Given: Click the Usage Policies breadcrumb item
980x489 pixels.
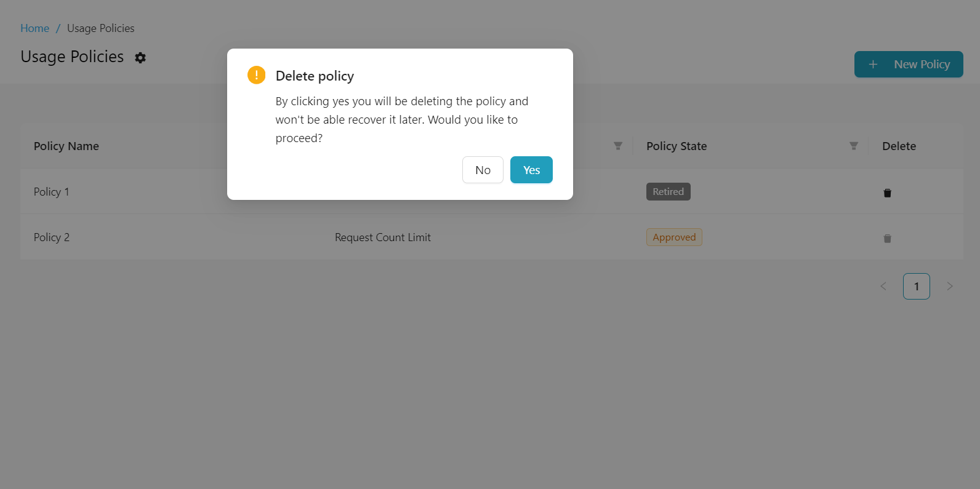Looking at the screenshot, I should [x=100, y=28].
